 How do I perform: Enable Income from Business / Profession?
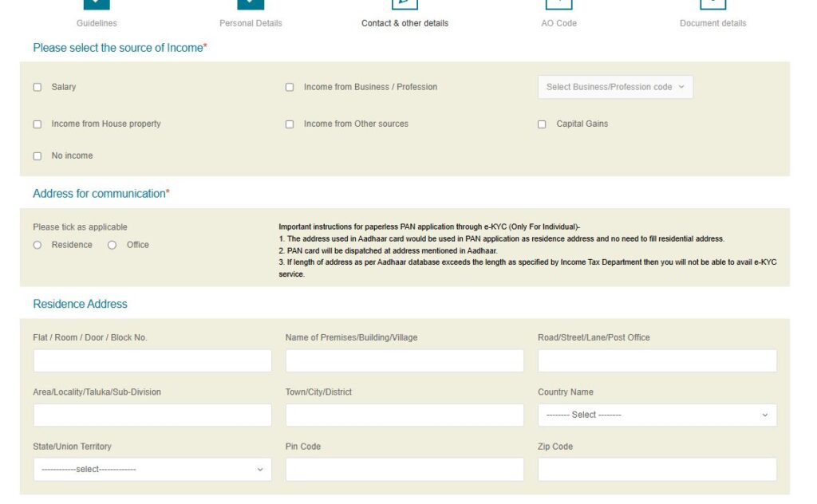pyautogui.click(x=290, y=87)
